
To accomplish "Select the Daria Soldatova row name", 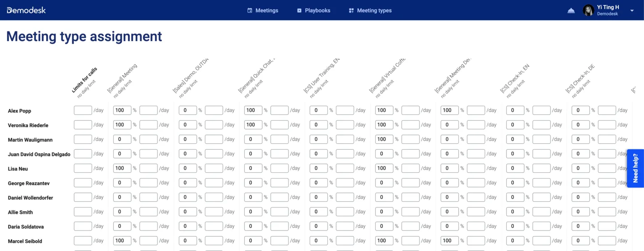I will coord(26,226).
